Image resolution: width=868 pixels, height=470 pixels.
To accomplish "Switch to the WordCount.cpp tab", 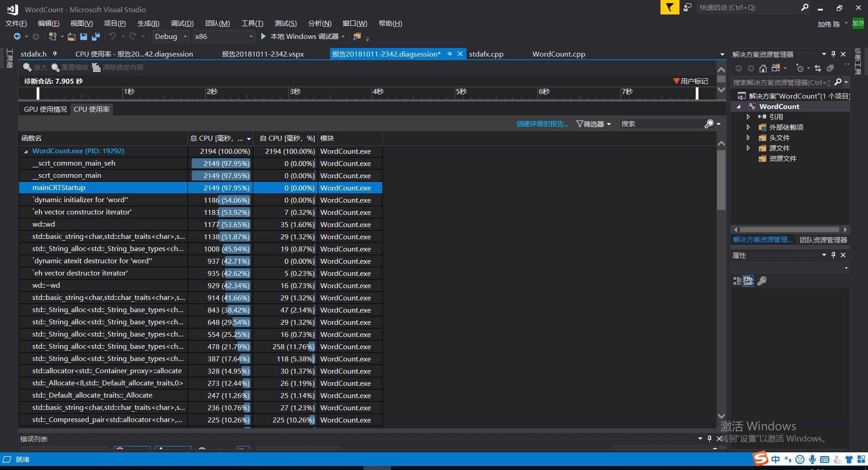I will (559, 54).
